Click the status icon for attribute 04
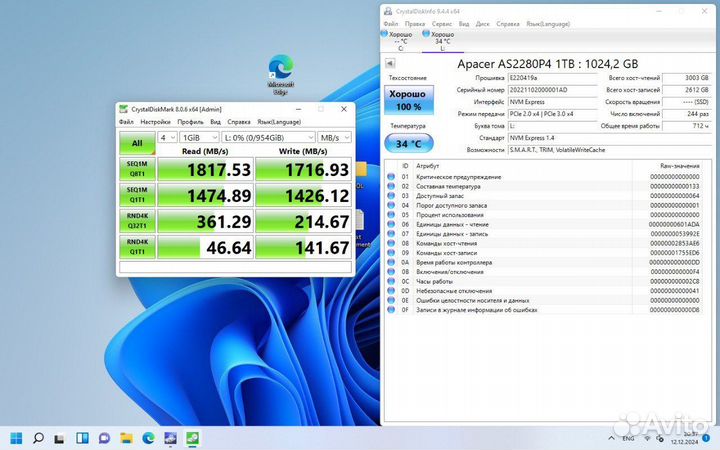This screenshot has width=720, height=450. (x=391, y=205)
